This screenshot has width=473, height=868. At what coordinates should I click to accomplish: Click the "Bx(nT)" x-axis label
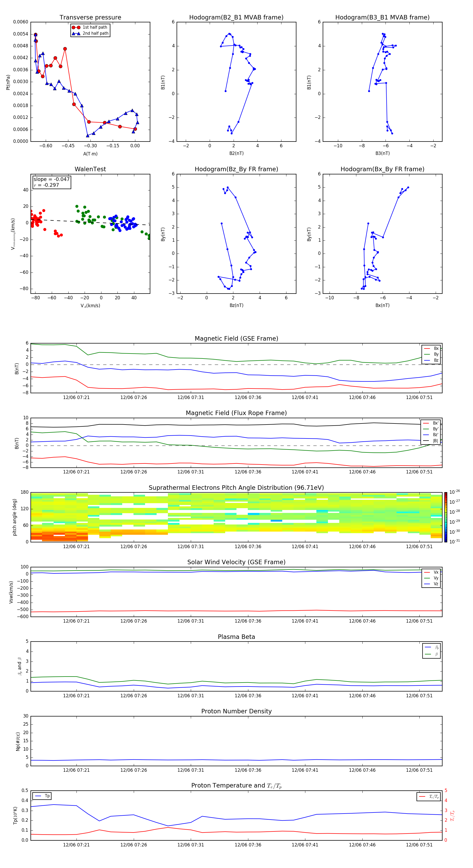[382, 305]
